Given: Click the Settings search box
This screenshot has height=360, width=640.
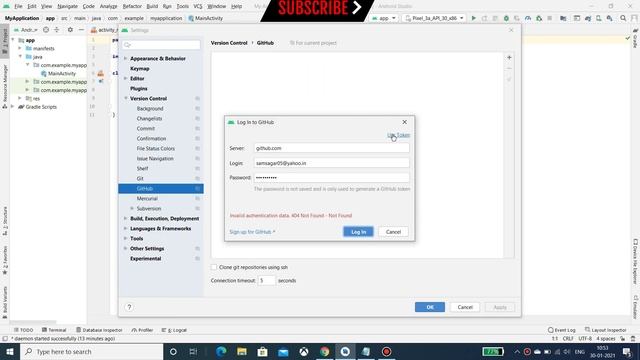Looking at the screenshot, I should pos(162,44).
